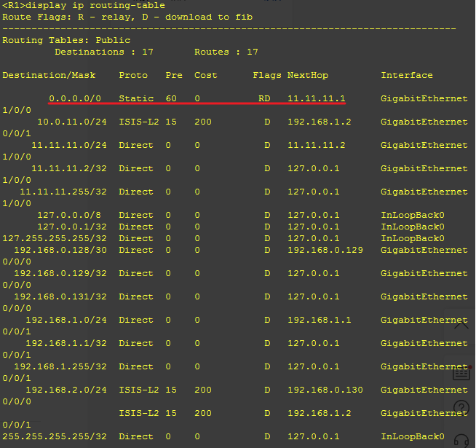Select next hop 192.168.0.130
This screenshot has width=476, height=448.
click(x=325, y=390)
